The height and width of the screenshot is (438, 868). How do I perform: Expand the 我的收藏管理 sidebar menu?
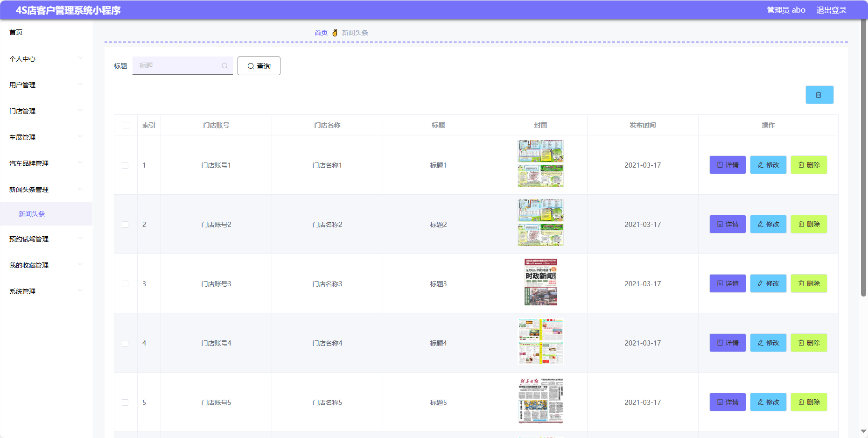[46, 265]
